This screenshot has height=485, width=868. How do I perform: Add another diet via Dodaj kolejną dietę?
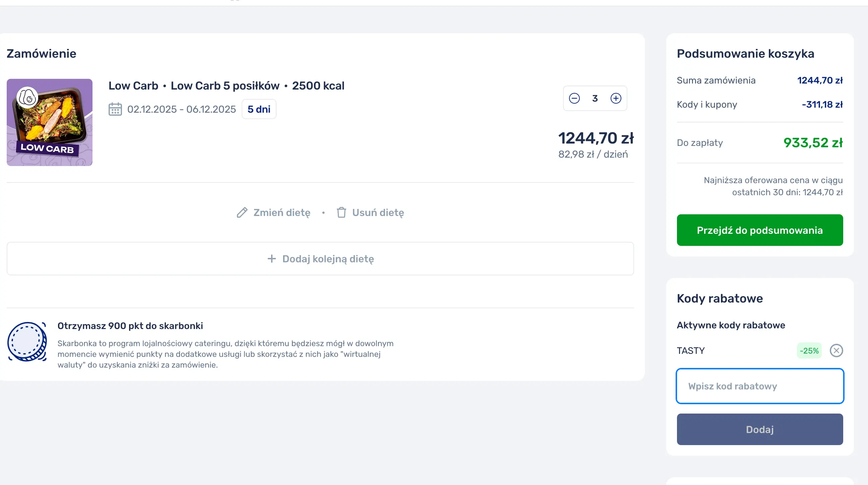(x=320, y=259)
